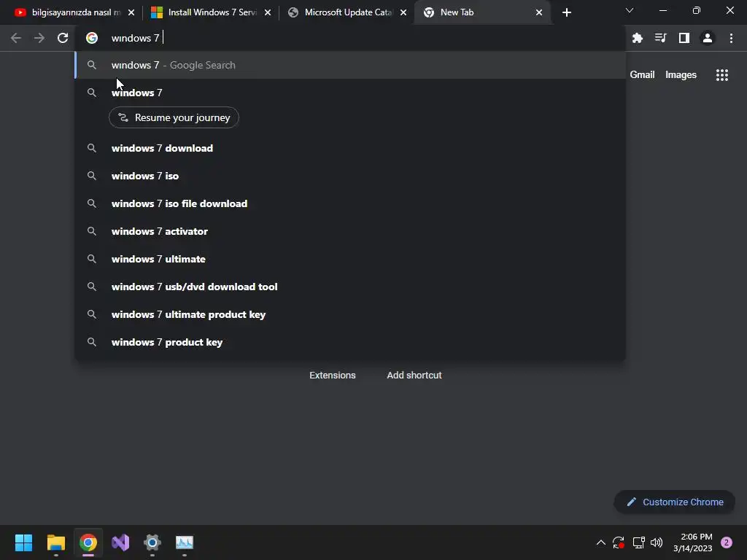Show hidden system tray icons
The width and height of the screenshot is (747, 560).
pos(601,542)
